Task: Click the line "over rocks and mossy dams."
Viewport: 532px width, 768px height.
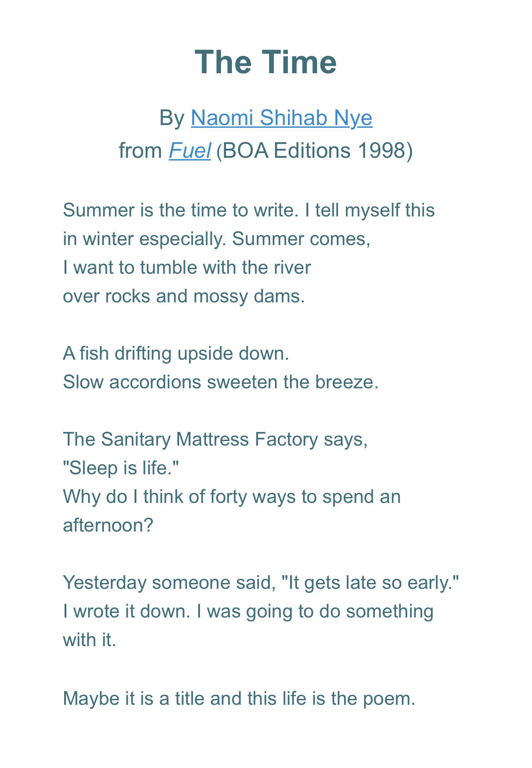Action: pyautogui.click(x=184, y=296)
